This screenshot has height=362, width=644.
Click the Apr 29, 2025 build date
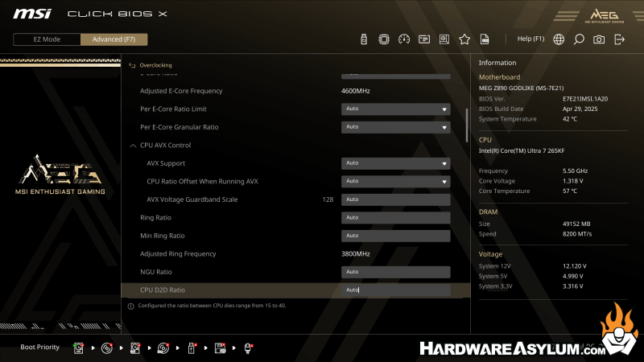[580, 109]
